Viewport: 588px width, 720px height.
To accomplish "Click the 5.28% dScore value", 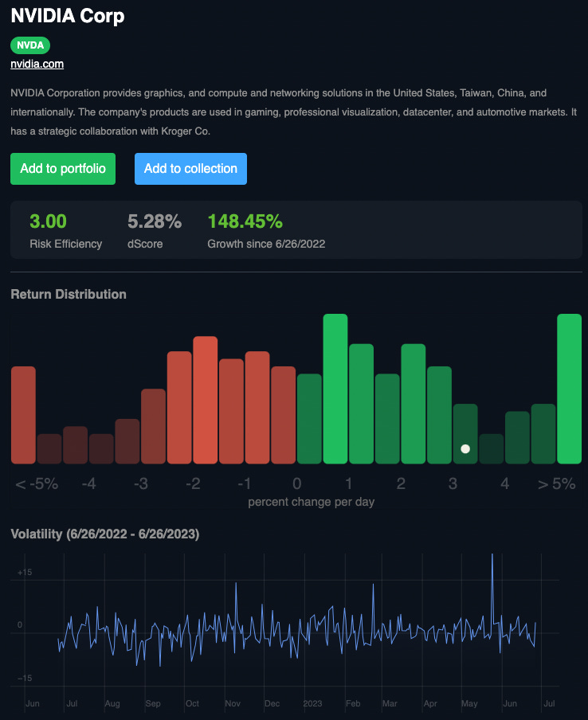I will 155,221.
